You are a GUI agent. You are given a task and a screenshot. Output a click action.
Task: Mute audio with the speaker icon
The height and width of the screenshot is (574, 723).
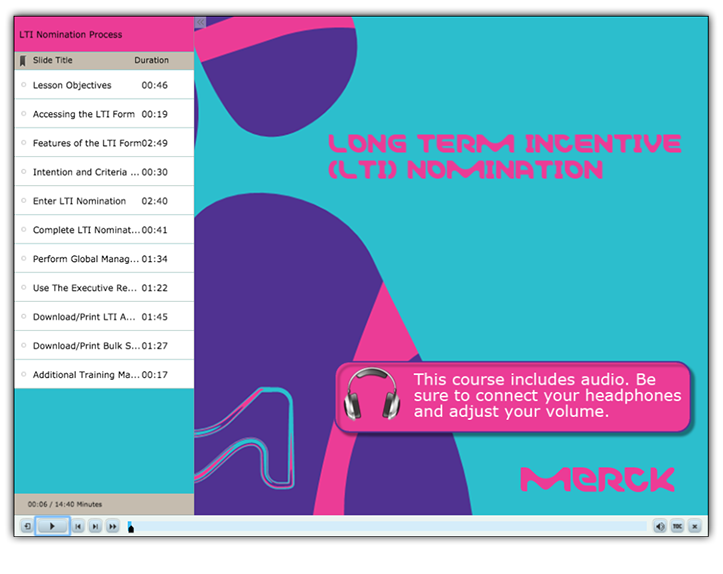pos(660,526)
